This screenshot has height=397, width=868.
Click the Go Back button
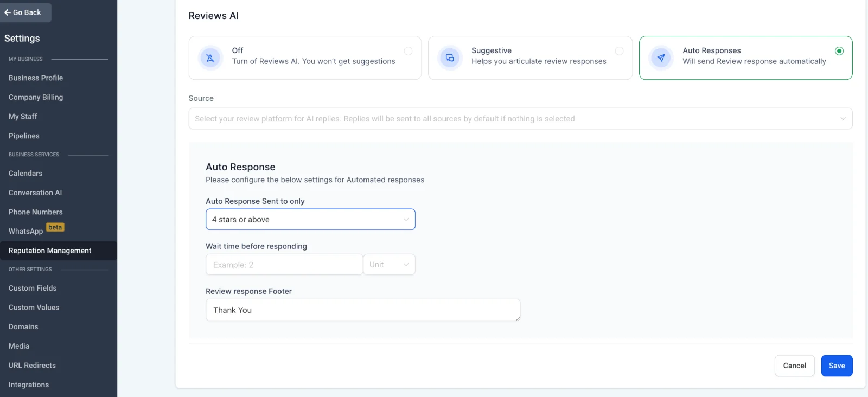25,12
